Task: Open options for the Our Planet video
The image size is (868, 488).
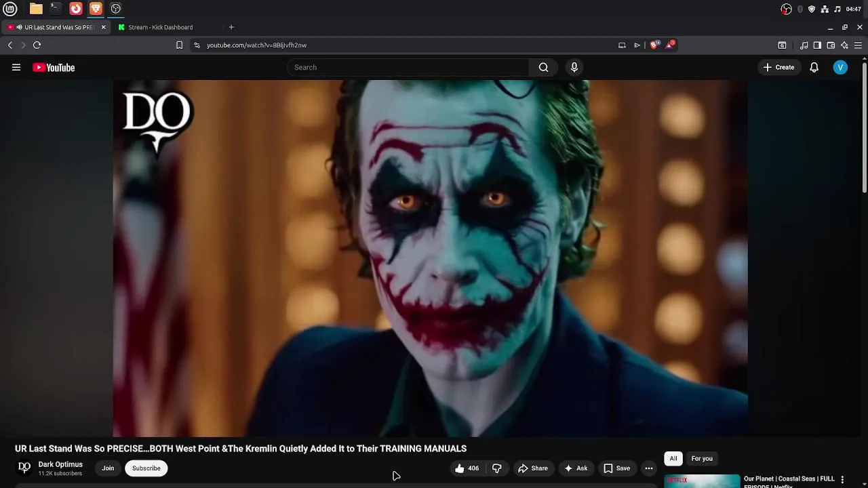Action: point(843,480)
